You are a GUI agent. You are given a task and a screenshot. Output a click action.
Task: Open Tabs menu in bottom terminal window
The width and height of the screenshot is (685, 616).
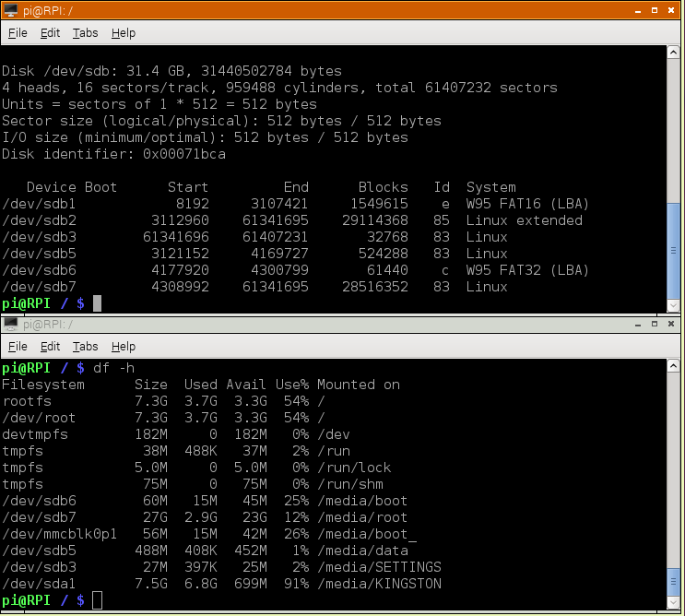(85, 347)
